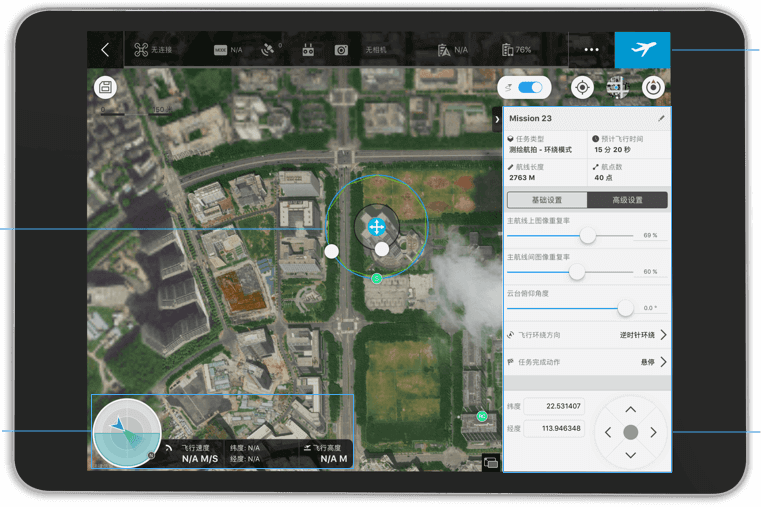
Task: Click the save mission icon
Action: click(106, 87)
